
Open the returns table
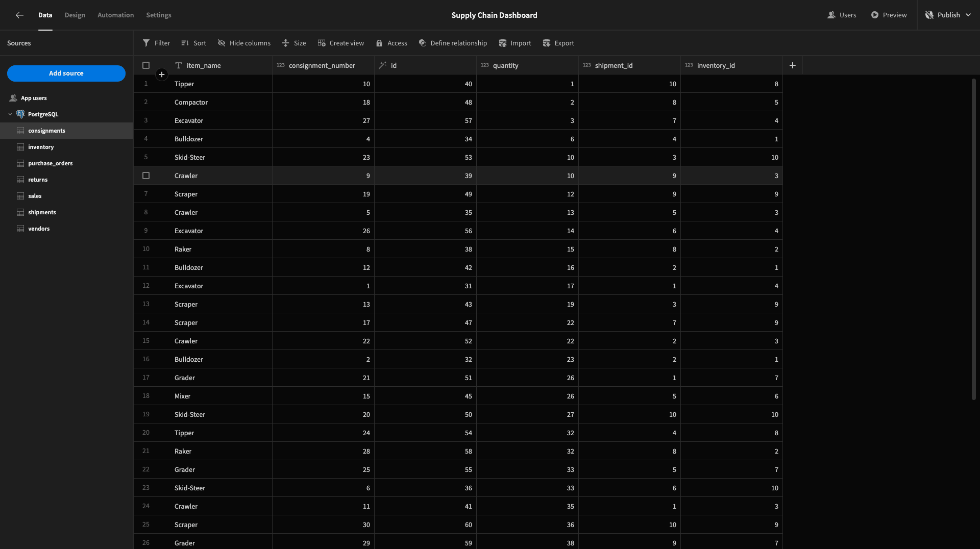click(x=66, y=180)
